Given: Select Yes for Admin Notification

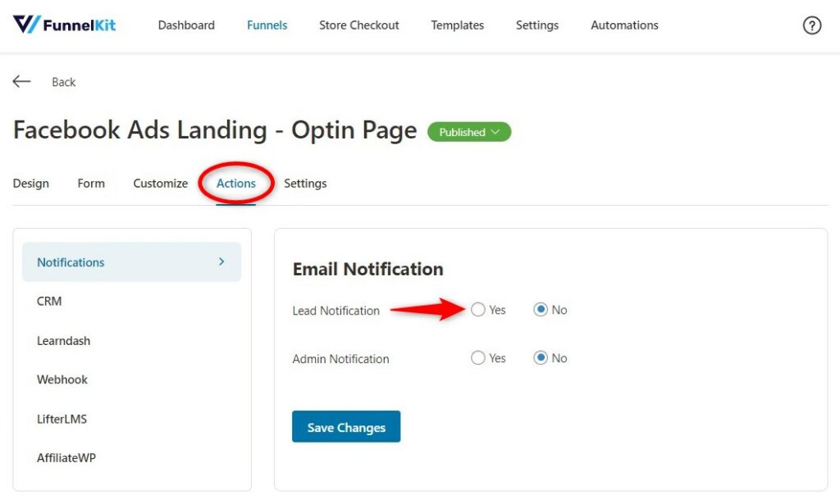Looking at the screenshot, I should 478,358.
